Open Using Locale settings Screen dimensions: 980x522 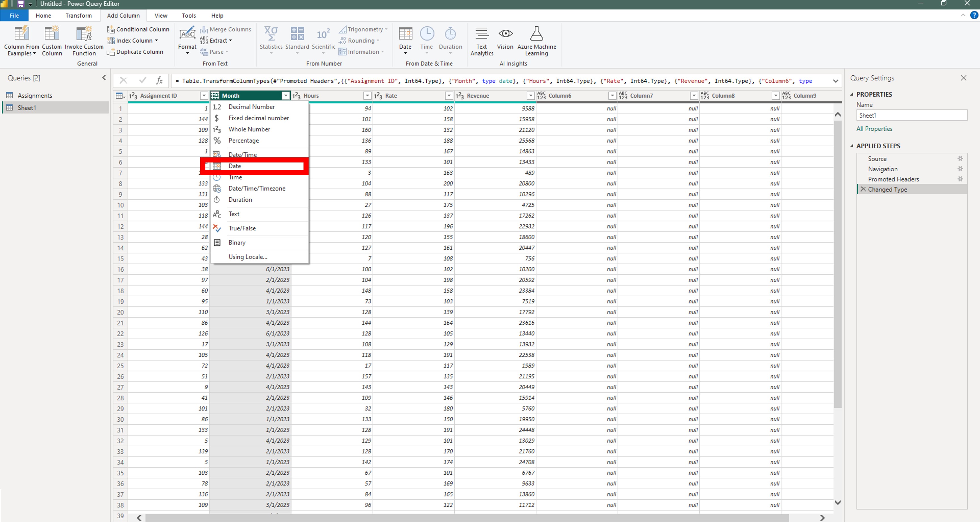pos(247,257)
